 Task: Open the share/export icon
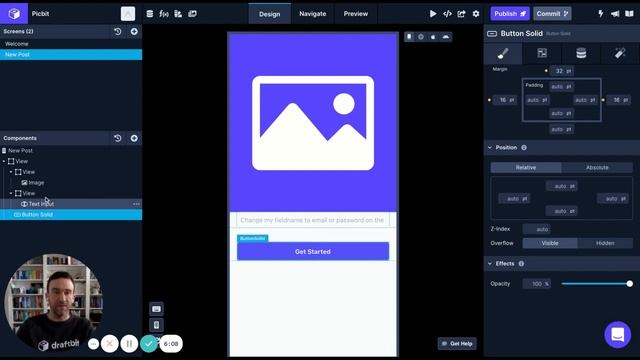coord(461,13)
